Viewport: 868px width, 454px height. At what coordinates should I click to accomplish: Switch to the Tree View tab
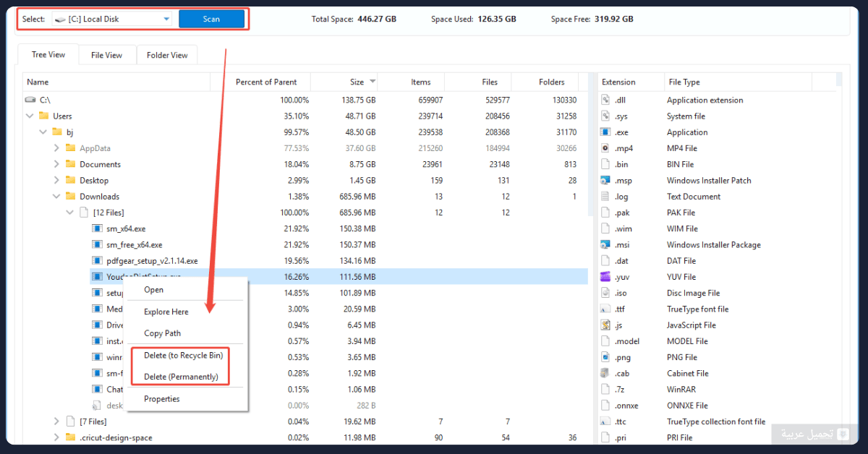click(48, 55)
